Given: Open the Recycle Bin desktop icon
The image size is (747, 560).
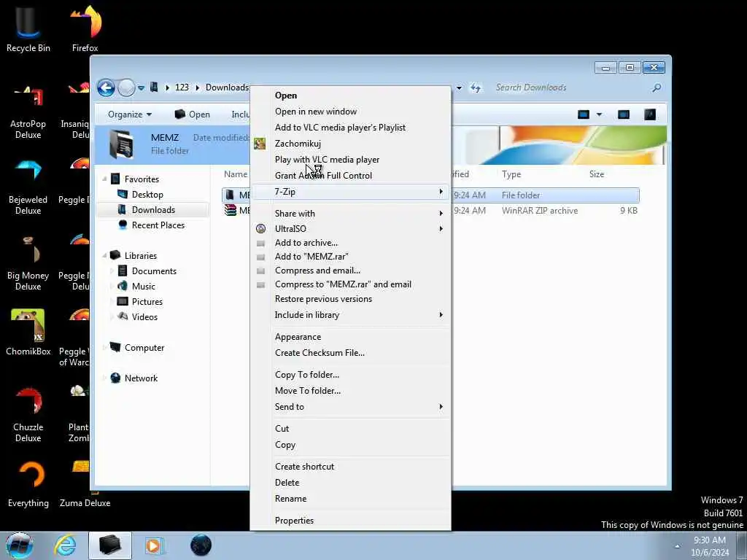Looking at the screenshot, I should [x=28, y=28].
